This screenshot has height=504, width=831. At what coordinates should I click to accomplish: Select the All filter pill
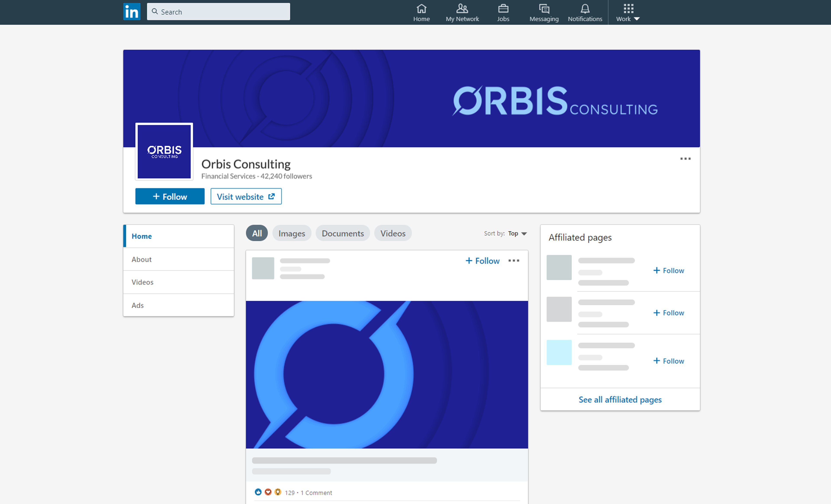pyautogui.click(x=257, y=233)
